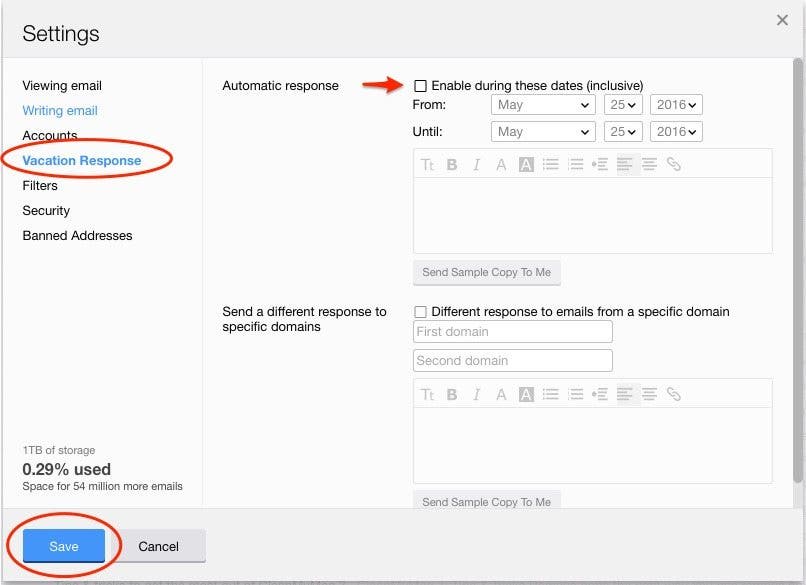Image resolution: width=806 pixels, height=585 pixels.
Task: Toggle bold in the automatic response editor
Action: [452, 164]
